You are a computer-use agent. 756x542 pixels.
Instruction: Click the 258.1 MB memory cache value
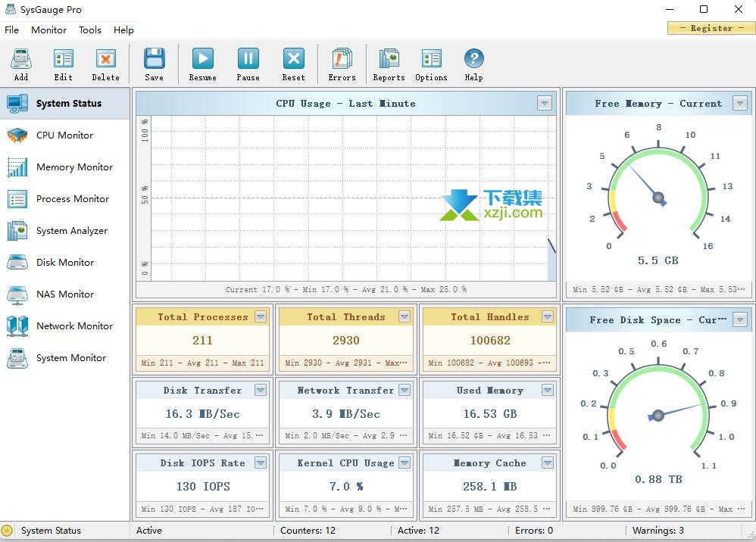pyautogui.click(x=490, y=487)
